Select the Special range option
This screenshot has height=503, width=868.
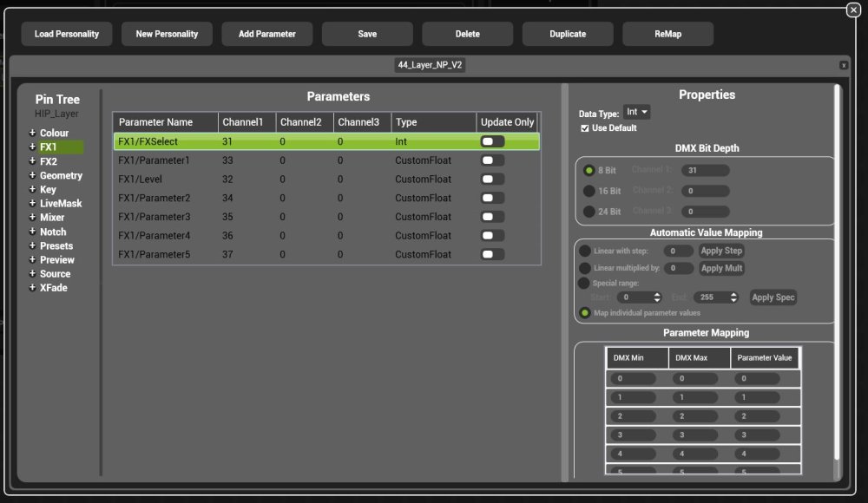585,282
